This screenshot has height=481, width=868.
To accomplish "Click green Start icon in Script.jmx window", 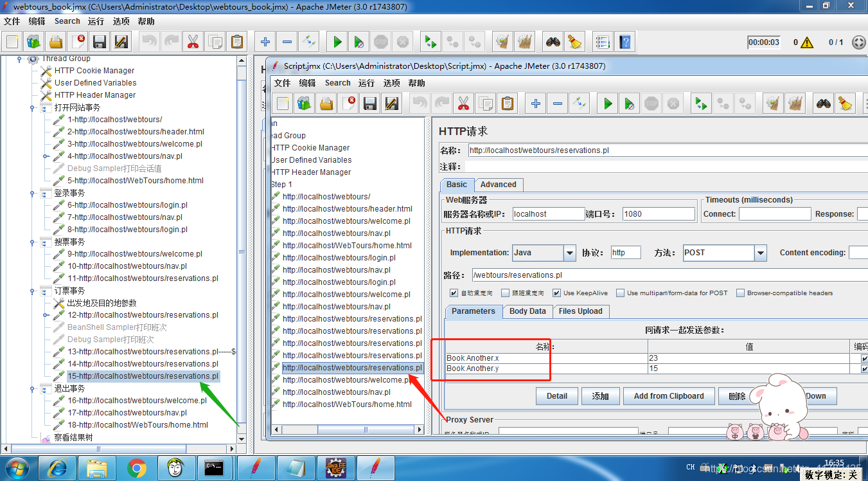I will [608, 103].
